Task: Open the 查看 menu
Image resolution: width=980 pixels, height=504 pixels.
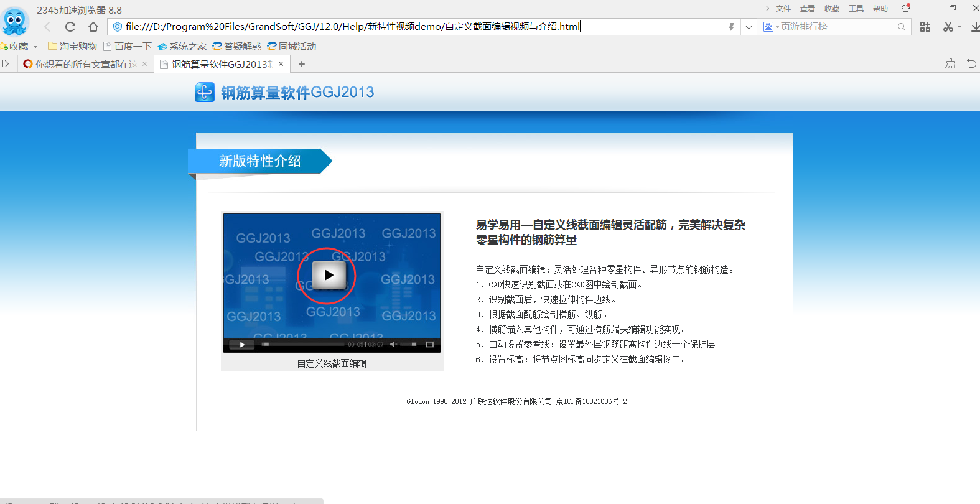Action: point(808,9)
